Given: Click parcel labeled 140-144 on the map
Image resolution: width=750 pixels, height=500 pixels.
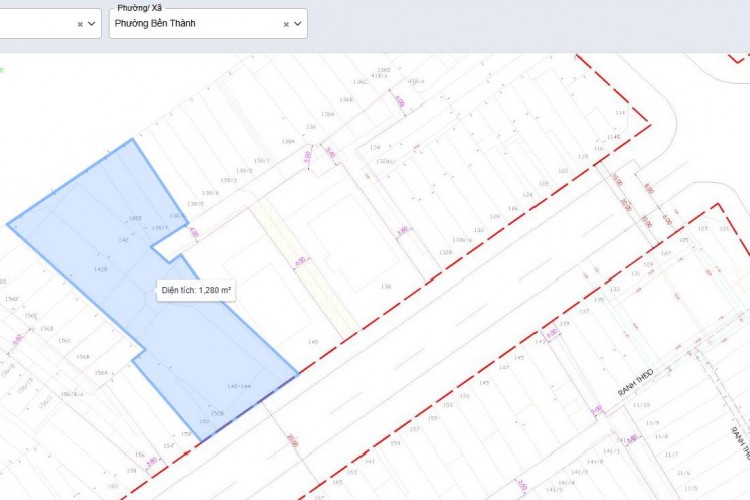Looking at the screenshot, I should pyautogui.click(x=238, y=385).
